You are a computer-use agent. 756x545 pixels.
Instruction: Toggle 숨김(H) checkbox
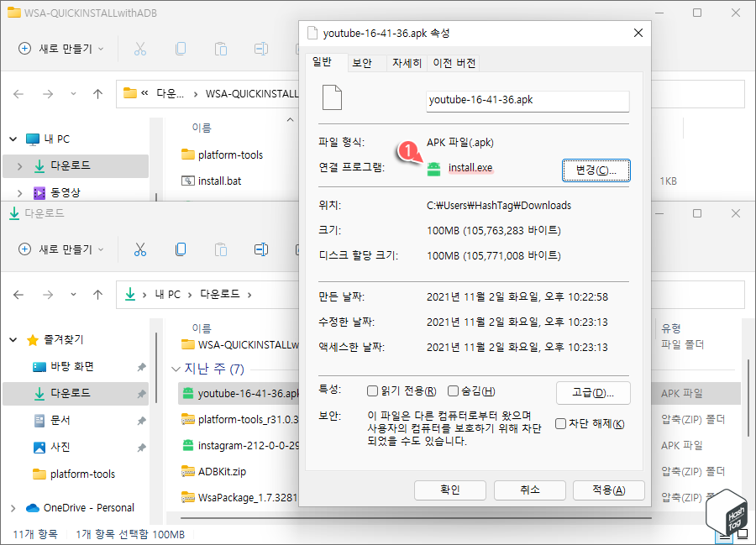point(453,390)
